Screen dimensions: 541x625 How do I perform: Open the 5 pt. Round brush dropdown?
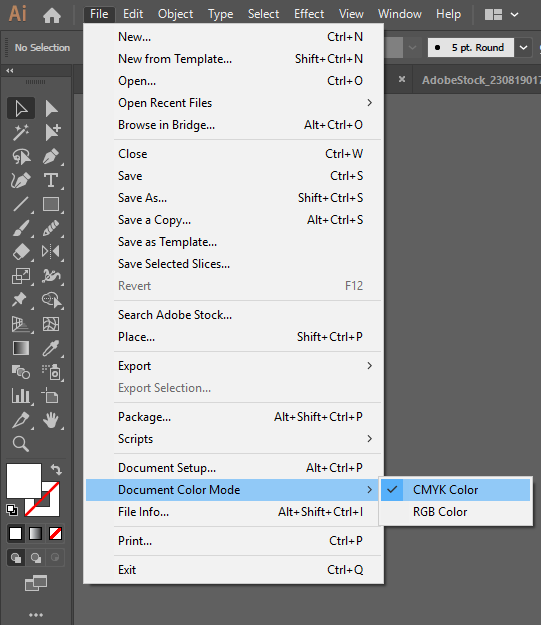pos(523,48)
